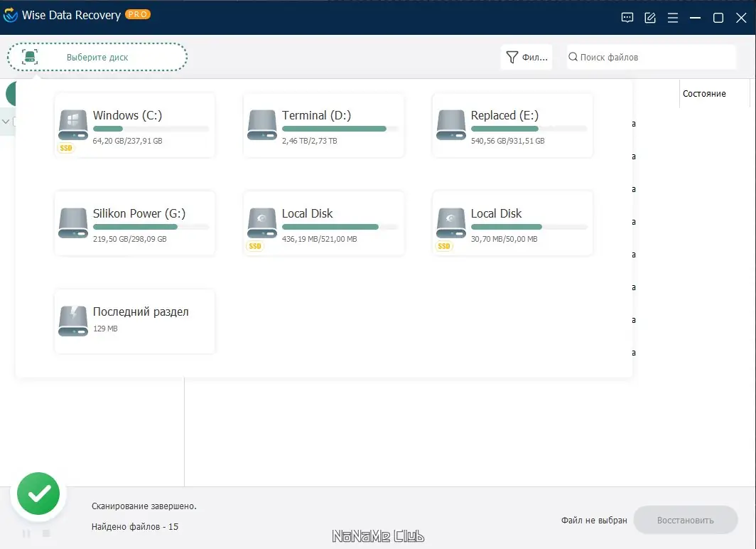The height and width of the screenshot is (549, 756).
Task: Open the hamburger menu in title bar
Action: (673, 18)
